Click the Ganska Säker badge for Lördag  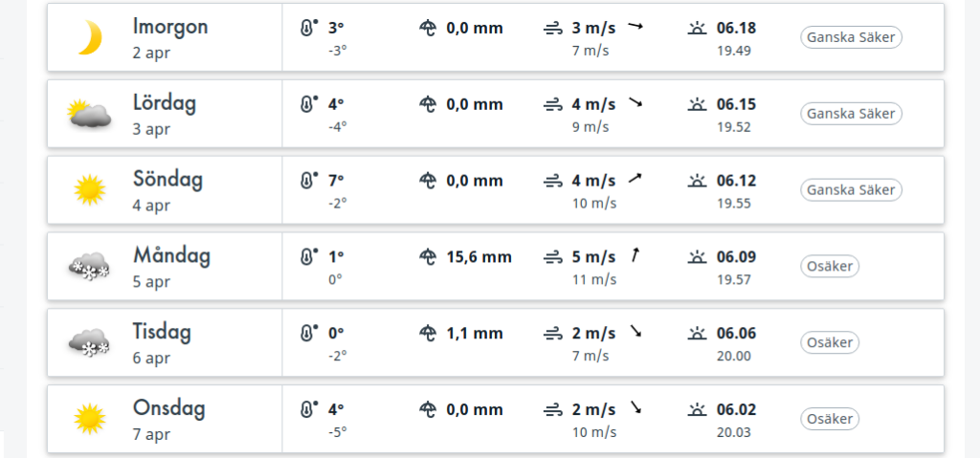(x=851, y=114)
